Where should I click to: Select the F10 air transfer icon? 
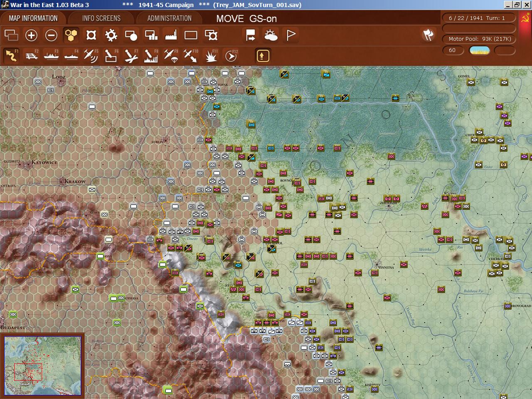point(191,55)
